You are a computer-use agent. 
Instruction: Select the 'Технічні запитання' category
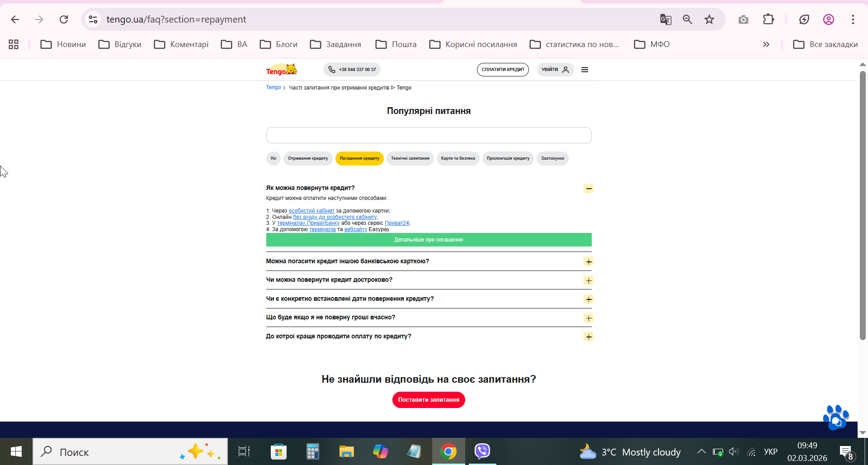410,158
